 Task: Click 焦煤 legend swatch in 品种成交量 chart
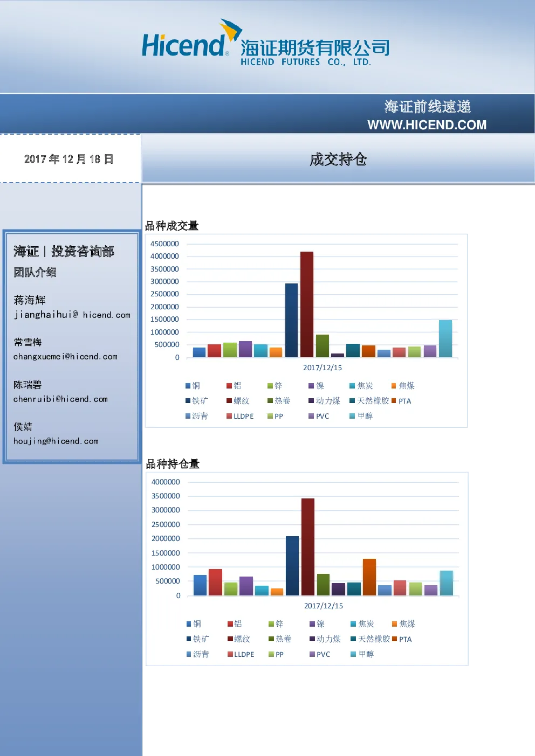tap(394, 386)
